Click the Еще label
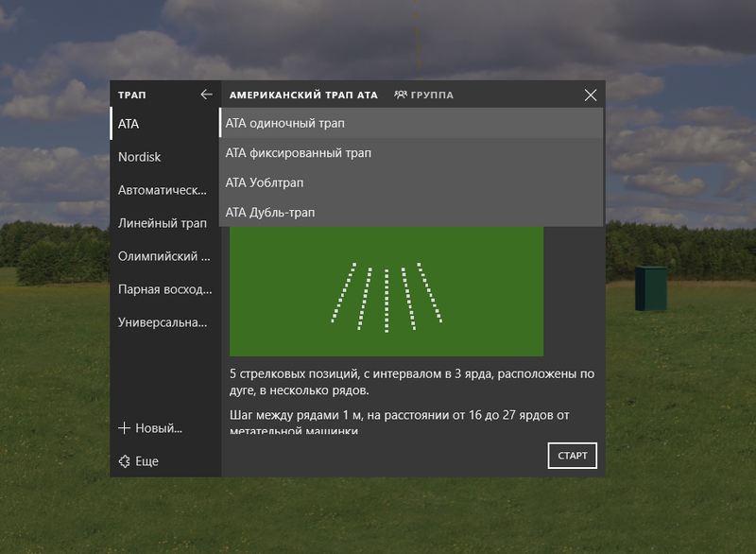The height and width of the screenshot is (554, 756). (x=146, y=461)
